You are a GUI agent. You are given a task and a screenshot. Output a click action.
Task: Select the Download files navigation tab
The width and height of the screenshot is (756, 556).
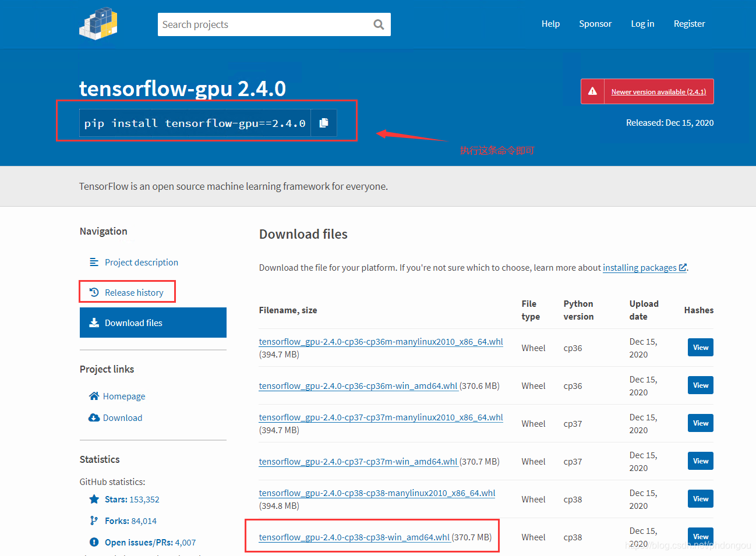point(153,323)
